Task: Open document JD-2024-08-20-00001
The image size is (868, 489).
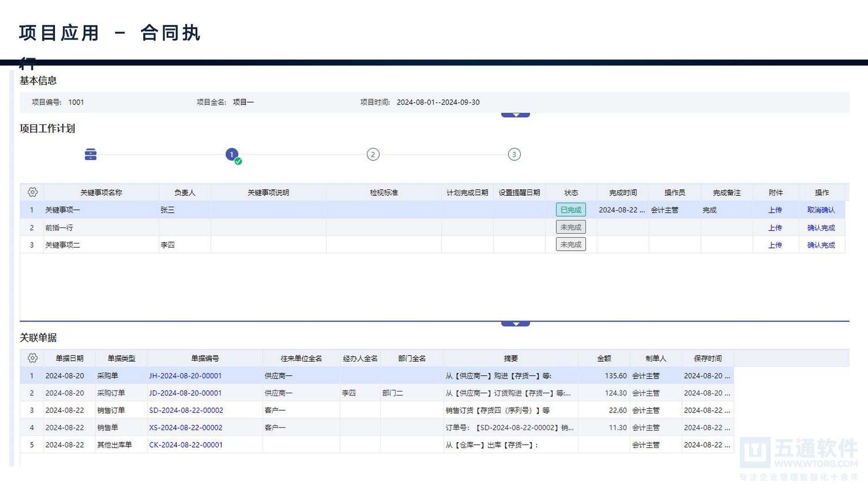Action: [185, 393]
